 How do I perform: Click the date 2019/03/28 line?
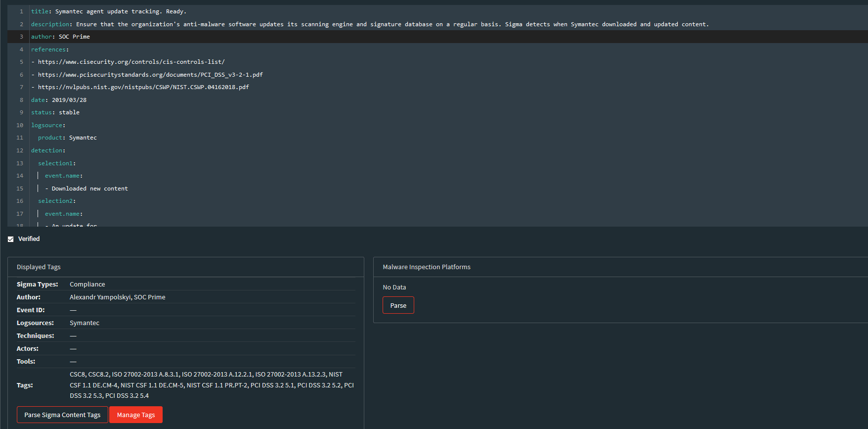click(59, 100)
